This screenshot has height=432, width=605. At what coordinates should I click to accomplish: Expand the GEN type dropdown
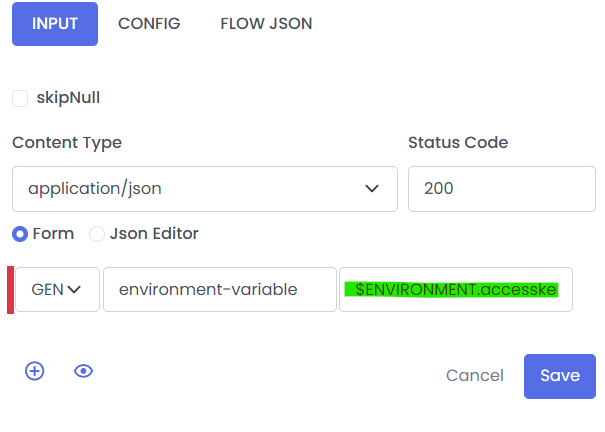pyautogui.click(x=57, y=290)
